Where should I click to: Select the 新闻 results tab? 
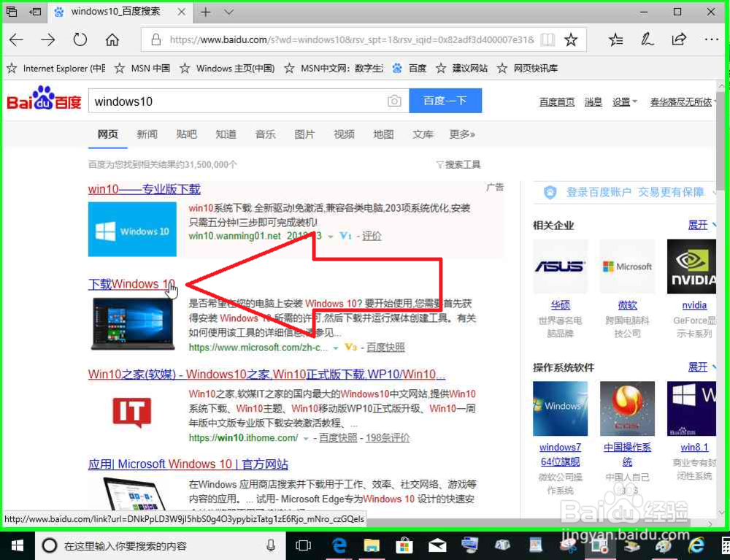pyautogui.click(x=147, y=134)
